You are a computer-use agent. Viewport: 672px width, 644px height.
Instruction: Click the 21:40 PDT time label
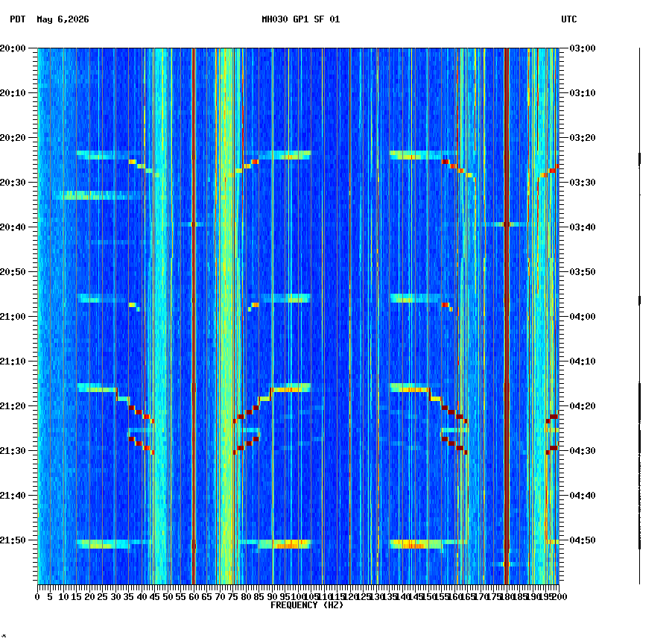[x=13, y=495]
